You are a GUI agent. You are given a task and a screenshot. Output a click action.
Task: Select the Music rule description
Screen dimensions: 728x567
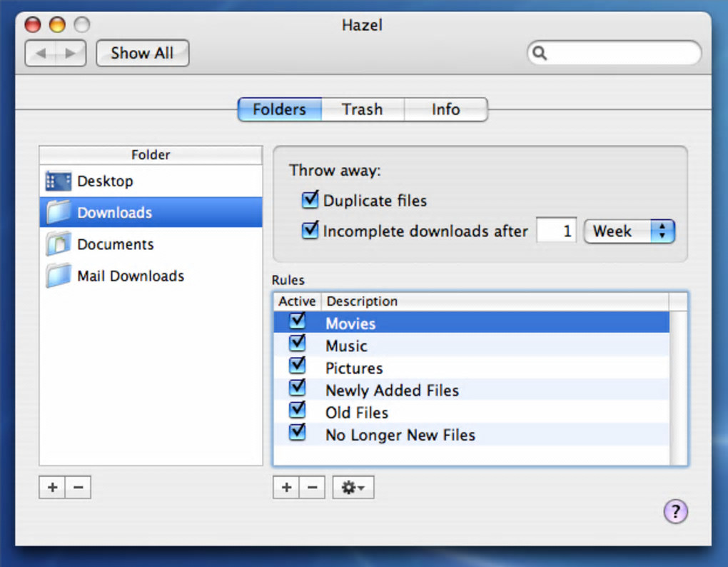click(346, 346)
